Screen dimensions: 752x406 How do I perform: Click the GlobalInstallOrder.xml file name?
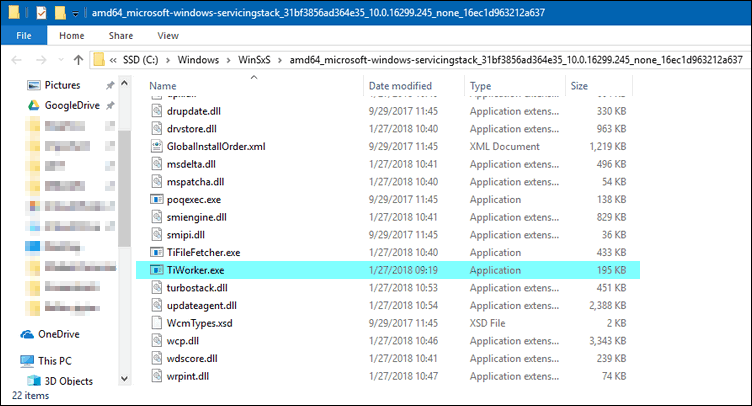[x=216, y=147]
